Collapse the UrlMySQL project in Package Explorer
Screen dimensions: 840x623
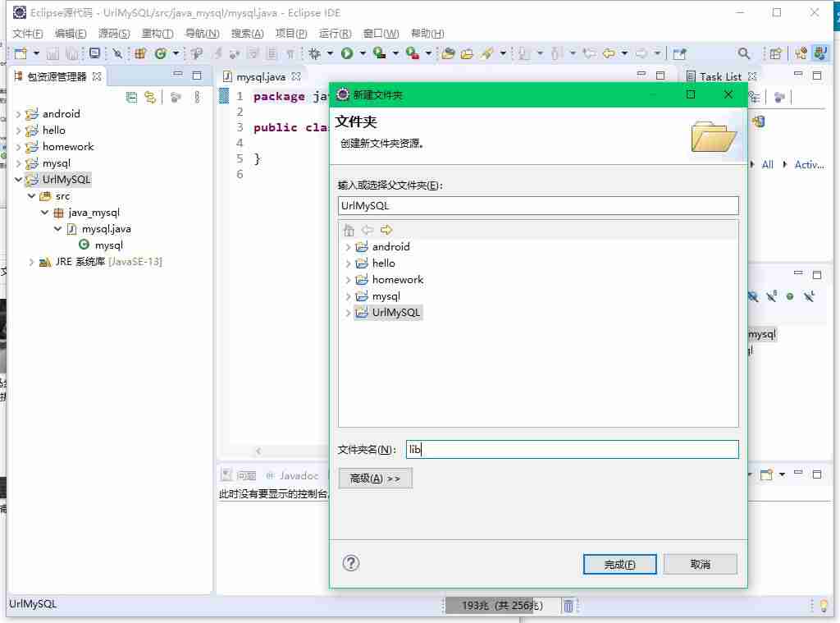[x=18, y=180]
